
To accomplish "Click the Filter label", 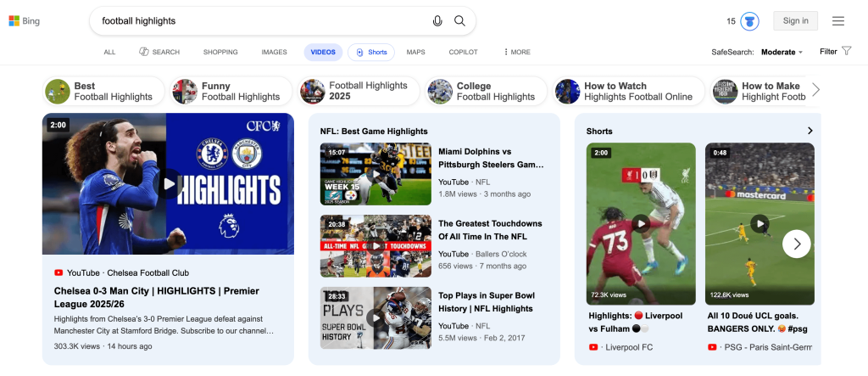I will tap(828, 52).
